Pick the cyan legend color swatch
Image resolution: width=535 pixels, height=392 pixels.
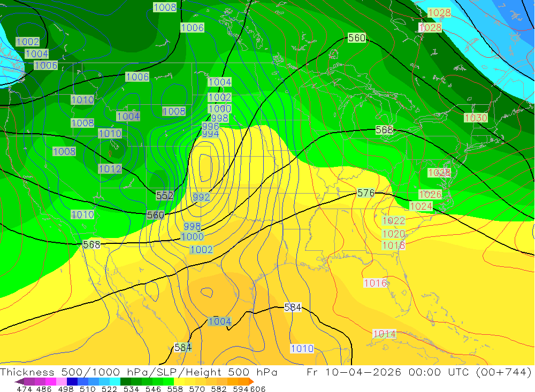pos(115,381)
